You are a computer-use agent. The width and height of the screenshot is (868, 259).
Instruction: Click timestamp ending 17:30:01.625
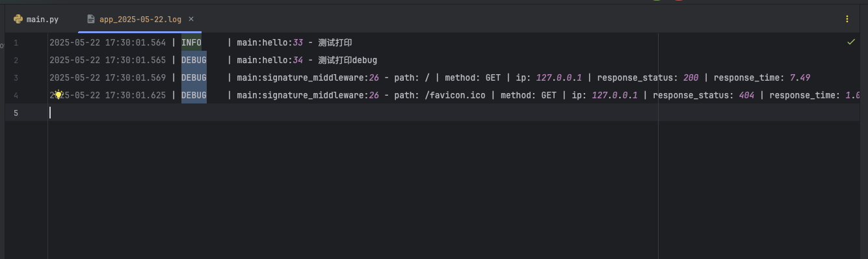pos(108,96)
